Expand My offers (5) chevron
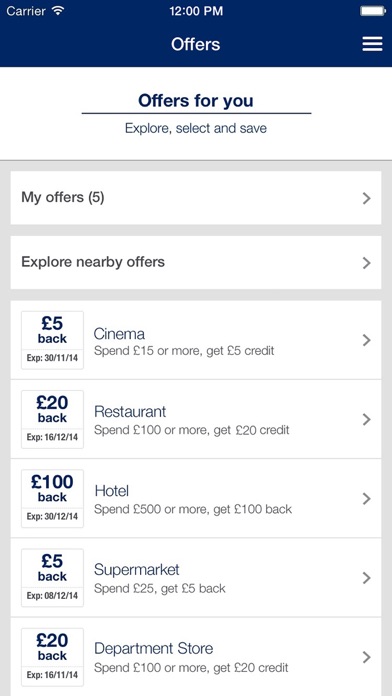Image resolution: width=392 pixels, height=696 pixels. (366, 198)
